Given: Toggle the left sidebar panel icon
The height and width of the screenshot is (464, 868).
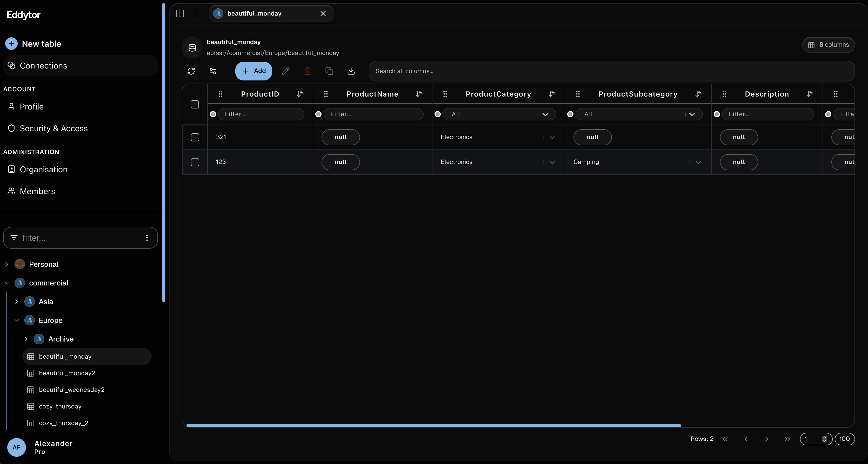Looking at the screenshot, I should [x=180, y=14].
